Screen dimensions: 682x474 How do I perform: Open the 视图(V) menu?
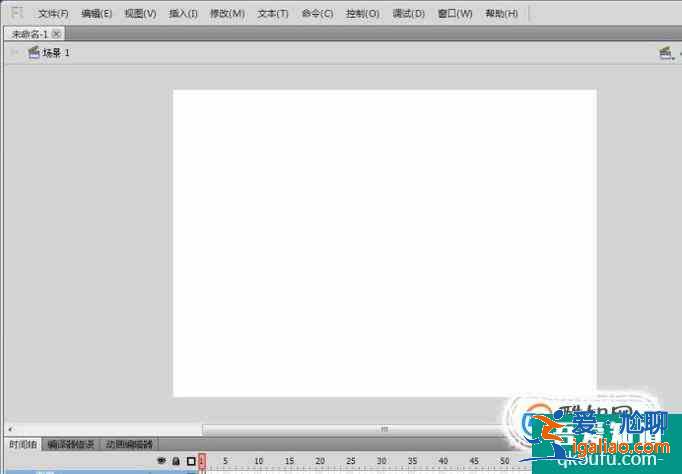tap(141, 14)
